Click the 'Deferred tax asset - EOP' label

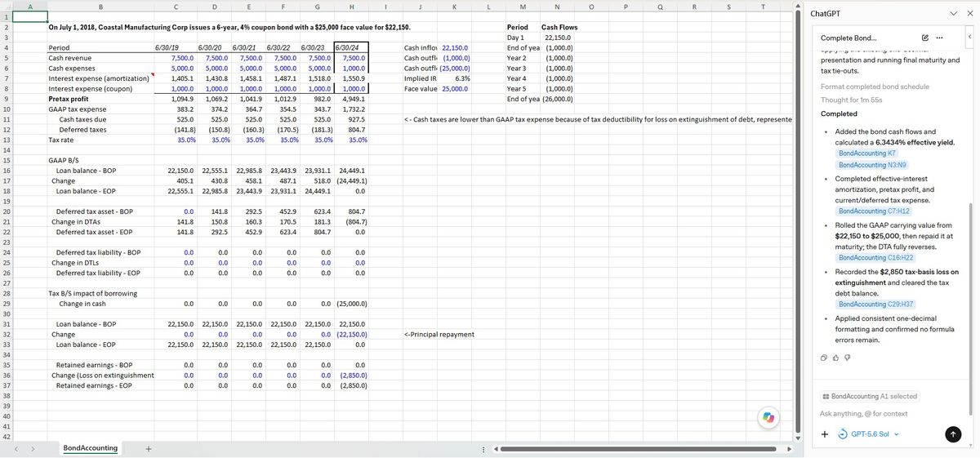tap(100, 232)
